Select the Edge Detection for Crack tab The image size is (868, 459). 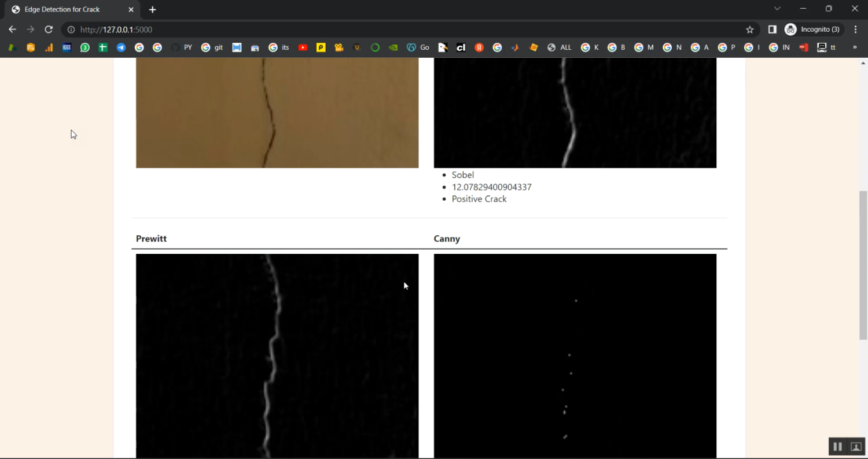(x=62, y=10)
